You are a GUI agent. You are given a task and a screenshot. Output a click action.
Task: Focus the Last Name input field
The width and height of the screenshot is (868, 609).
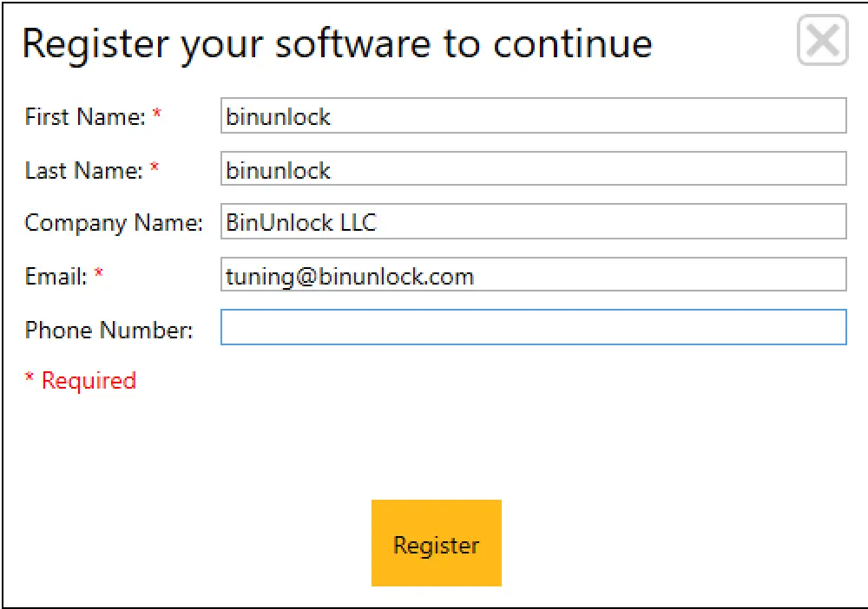click(533, 169)
